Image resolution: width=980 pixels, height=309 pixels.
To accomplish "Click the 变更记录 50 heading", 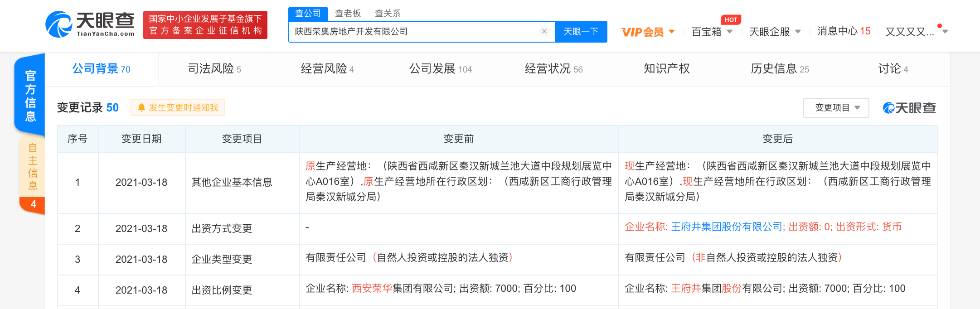I will tap(88, 107).
